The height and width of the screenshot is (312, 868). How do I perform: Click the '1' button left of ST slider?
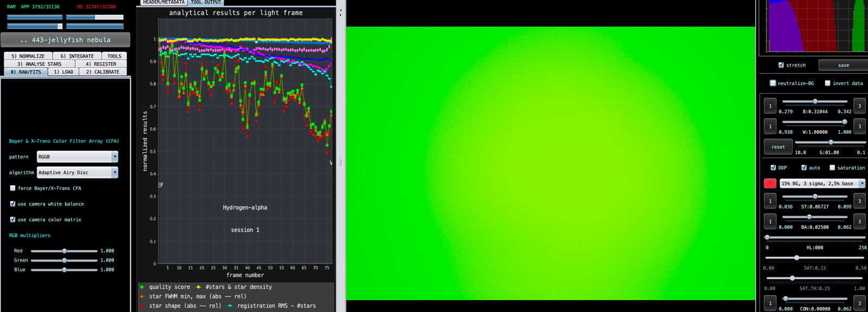pyautogui.click(x=770, y=201)
